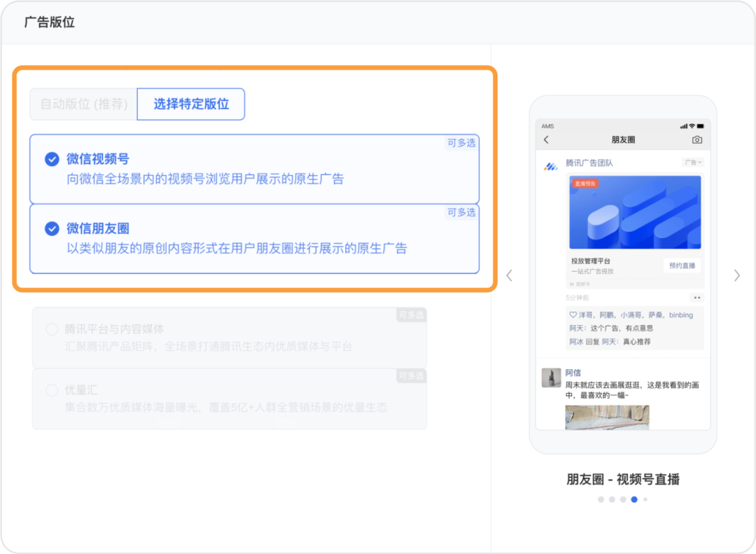Go to third carousel pagination dot
The image size is (756, 554).
click(x=623, y=499)
